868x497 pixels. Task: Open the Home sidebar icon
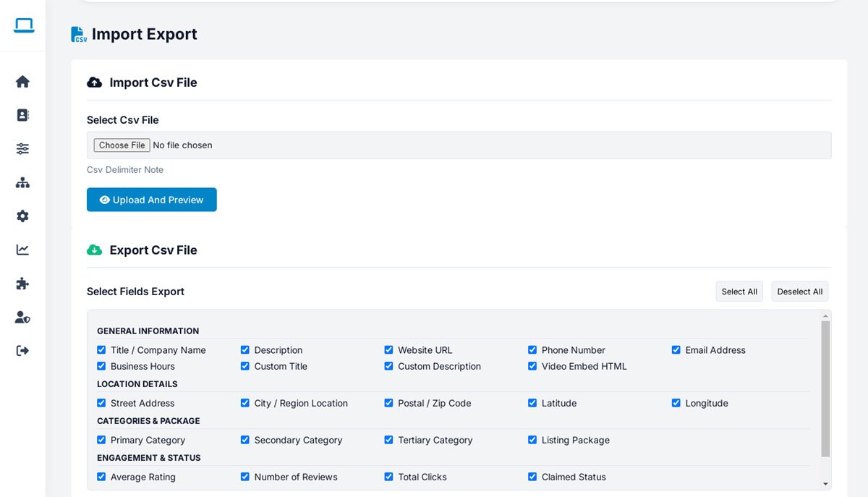click(22, 82)
